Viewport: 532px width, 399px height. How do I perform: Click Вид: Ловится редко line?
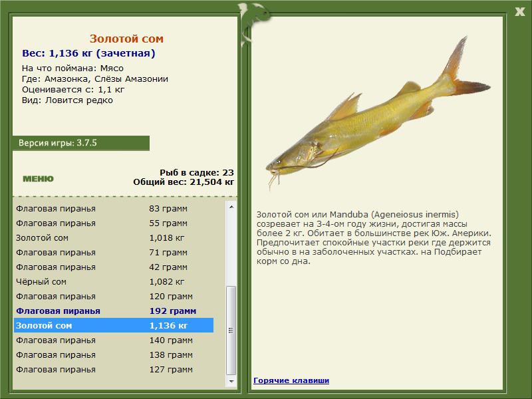[x=67, y=100]
